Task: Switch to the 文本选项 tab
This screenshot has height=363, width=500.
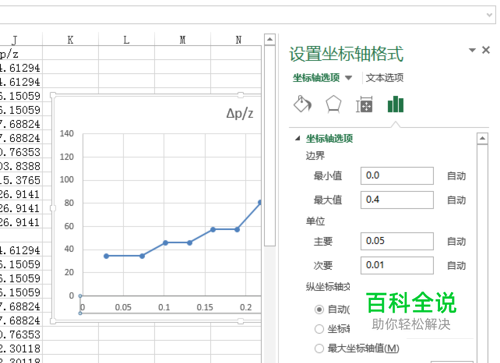Action: (x=385, y=78)
